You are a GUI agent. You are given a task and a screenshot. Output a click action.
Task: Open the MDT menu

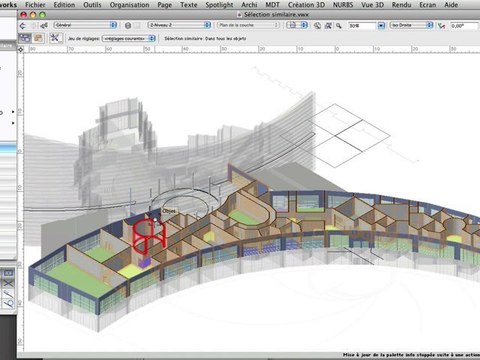(272, 5)
